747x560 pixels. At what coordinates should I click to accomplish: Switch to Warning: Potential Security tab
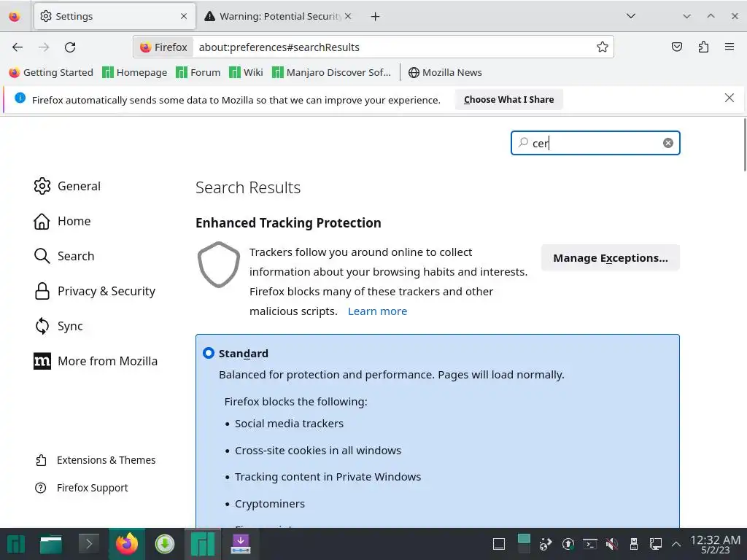(x=279, y=16)
